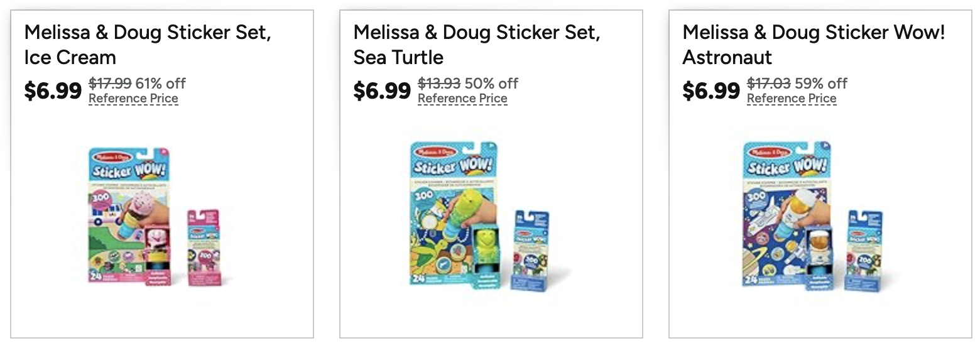
Task: Click the small blue refill box in Sea Turtle image
Action: 531,250
